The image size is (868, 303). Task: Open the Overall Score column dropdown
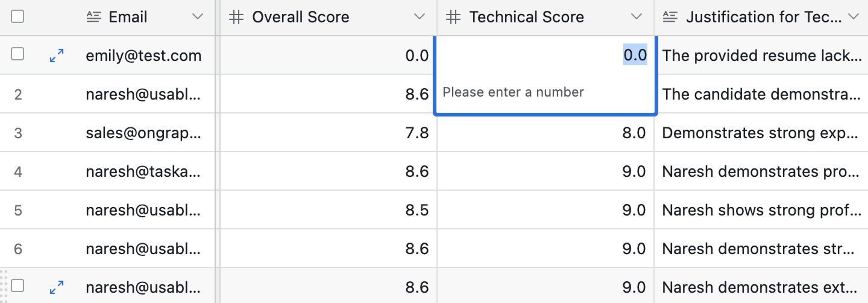click(420, 18)
